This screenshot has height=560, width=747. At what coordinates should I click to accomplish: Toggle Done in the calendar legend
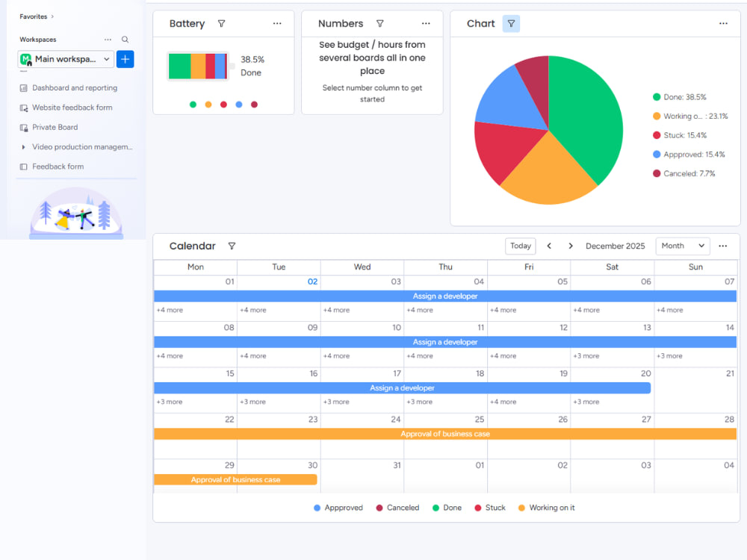coord(447,508)
